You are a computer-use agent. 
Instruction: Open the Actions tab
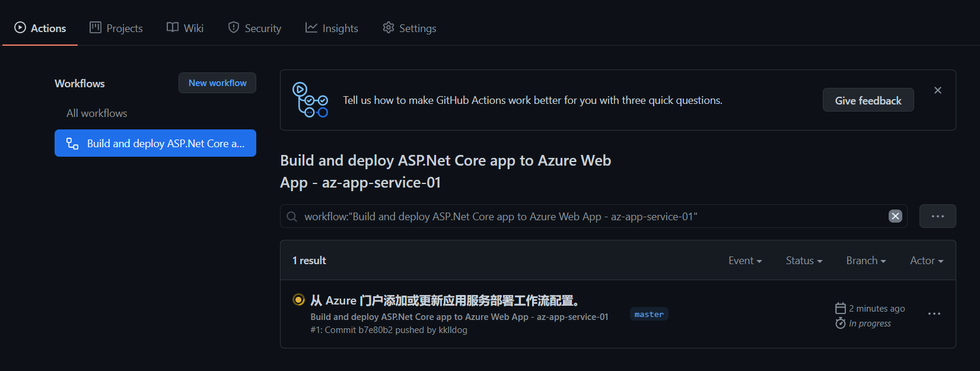click(x=40, y=28)
